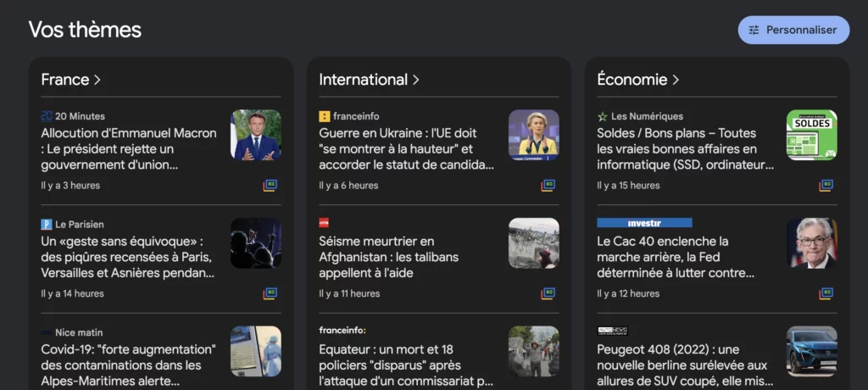
Task: Click the blue Peugeot 408 thumbnail
Action: [811, 351]
